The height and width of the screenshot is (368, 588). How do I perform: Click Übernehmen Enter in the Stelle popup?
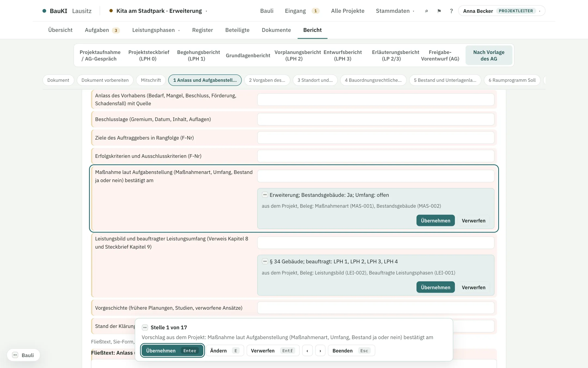coord(172,351)
